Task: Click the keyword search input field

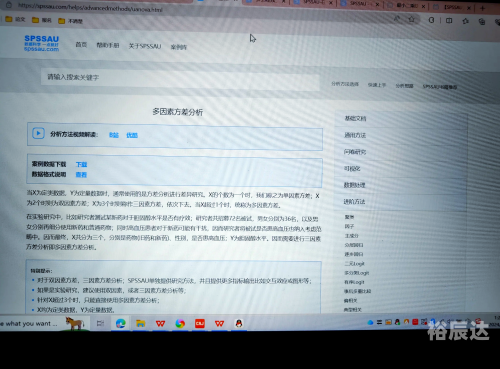Action: (180, 80)
